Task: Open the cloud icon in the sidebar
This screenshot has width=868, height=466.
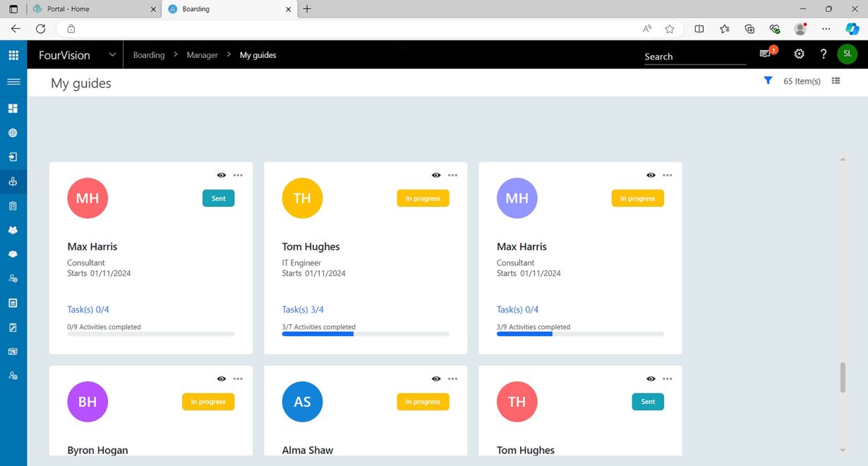Action: (x=13, y=253)
